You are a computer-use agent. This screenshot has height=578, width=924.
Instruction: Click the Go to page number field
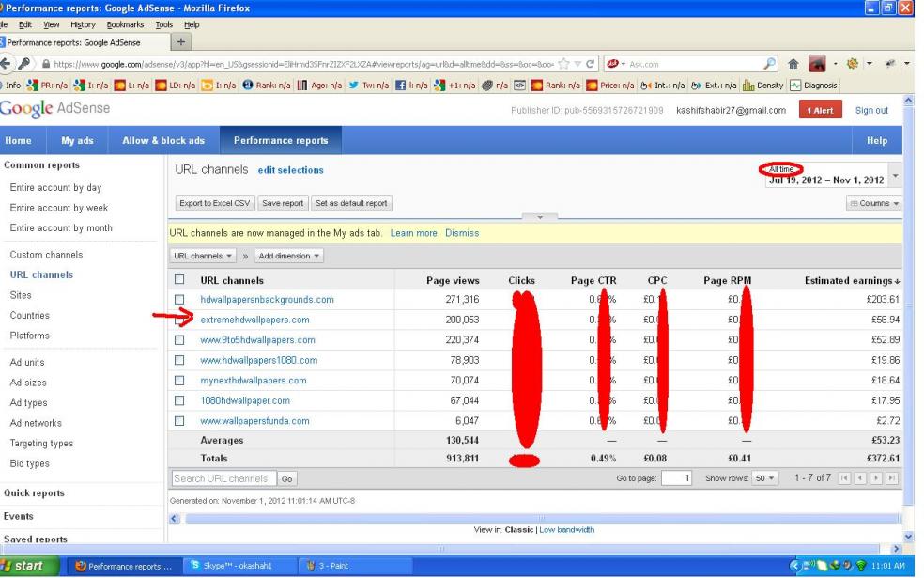[x=676, y=478]
